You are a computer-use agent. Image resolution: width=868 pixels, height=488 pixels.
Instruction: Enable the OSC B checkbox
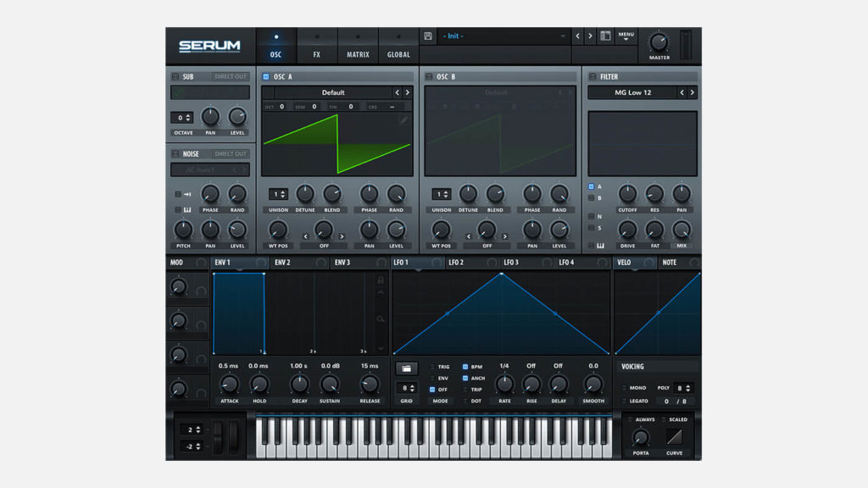pyautogui.click(x=429, y=77)
